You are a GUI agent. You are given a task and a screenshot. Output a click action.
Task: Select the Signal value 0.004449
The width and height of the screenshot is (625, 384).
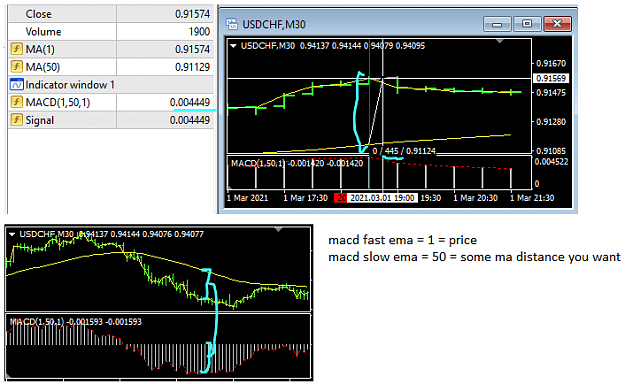click(x=190, y=120)
